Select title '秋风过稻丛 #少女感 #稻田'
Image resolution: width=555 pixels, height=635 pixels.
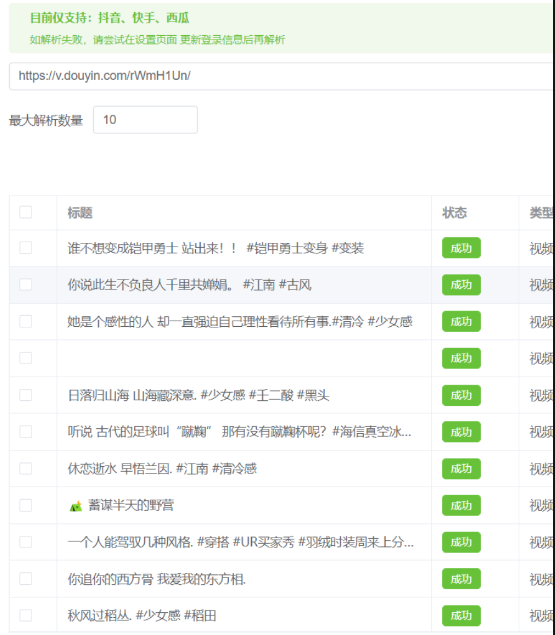(141, 616)
